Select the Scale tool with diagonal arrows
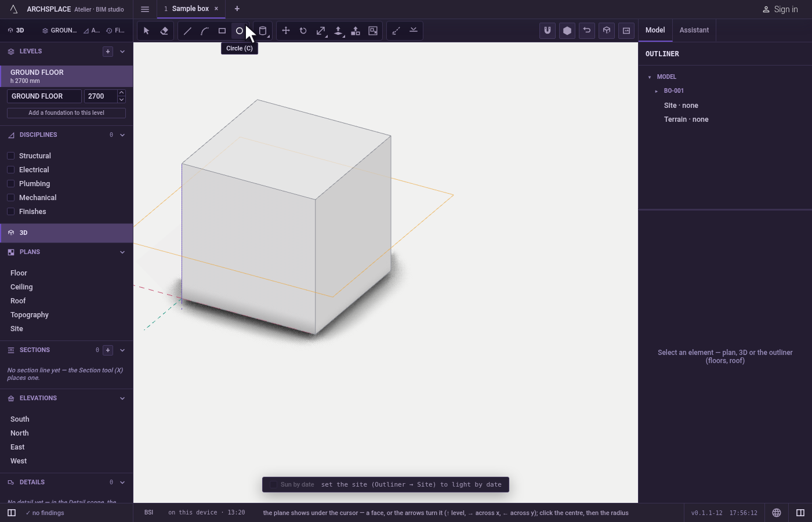Screen dimensions: 812x522 (x=321, y=31)
